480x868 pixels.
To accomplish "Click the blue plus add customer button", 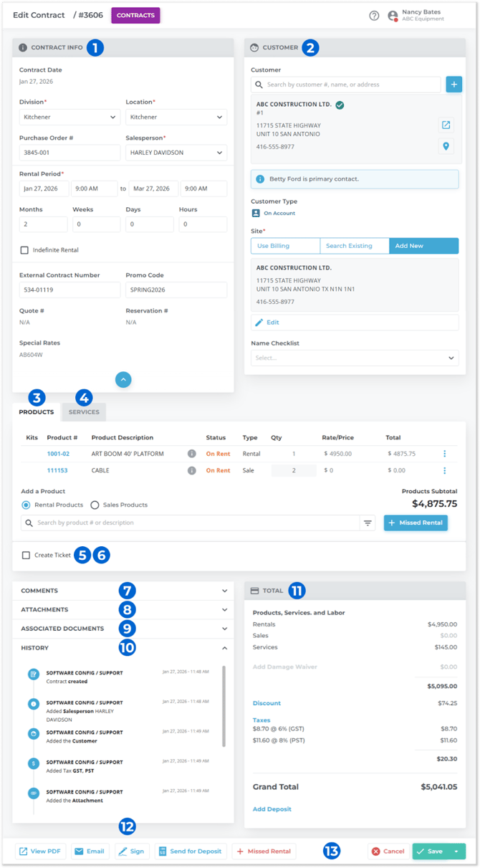I will [453, 85].
